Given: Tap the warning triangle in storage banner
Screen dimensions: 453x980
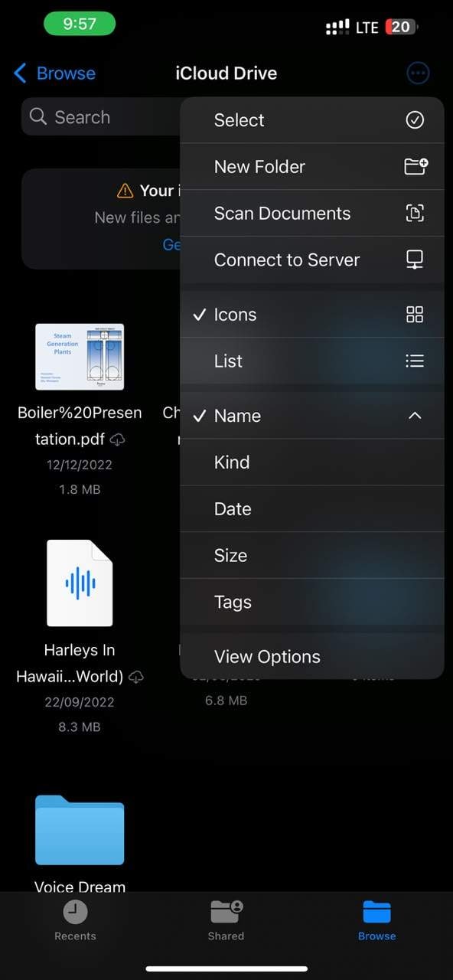Looking at the screenshot, I should [x=125, y=191].
